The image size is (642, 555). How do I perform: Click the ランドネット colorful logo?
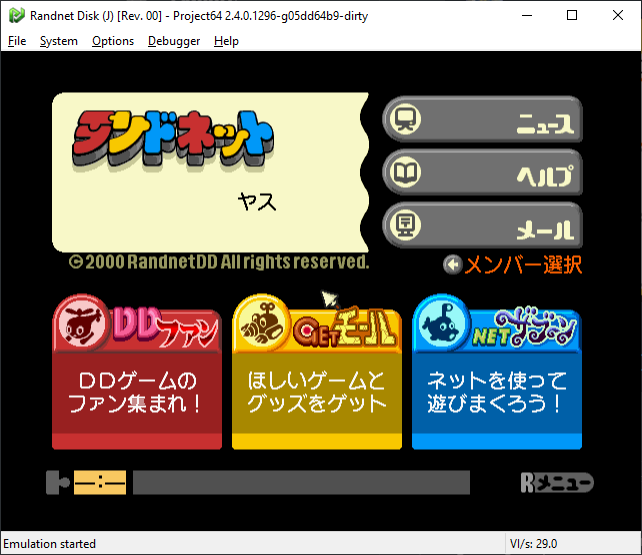[x=173, y=140]
